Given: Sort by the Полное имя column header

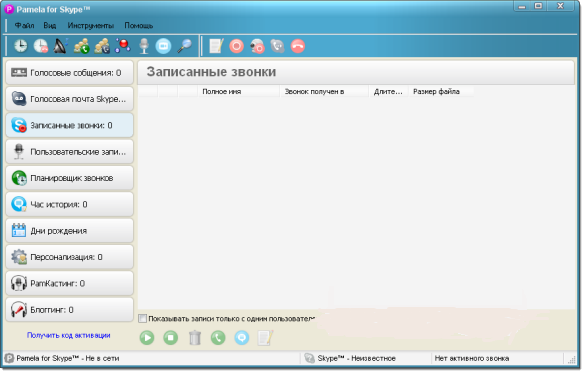Looking at the screenshot, I should click(x=238, y=91).
